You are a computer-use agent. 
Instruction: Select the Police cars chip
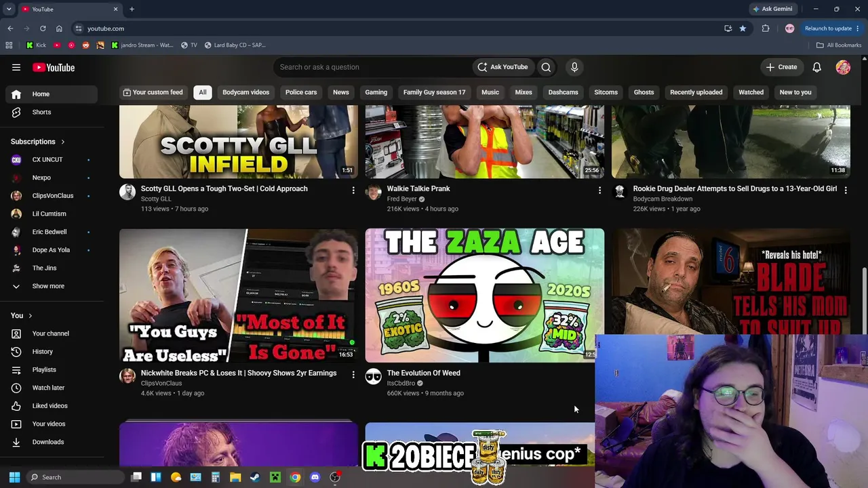[301, 92]
